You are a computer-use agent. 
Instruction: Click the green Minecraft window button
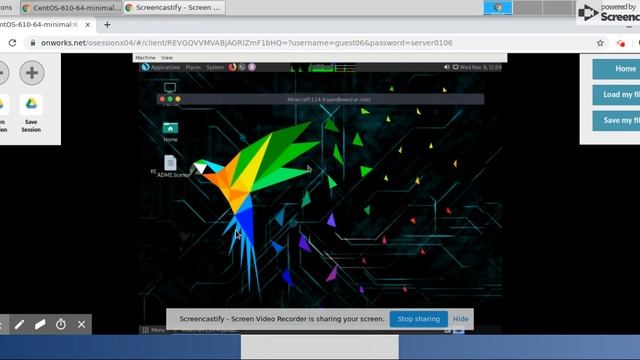point(170,99)
